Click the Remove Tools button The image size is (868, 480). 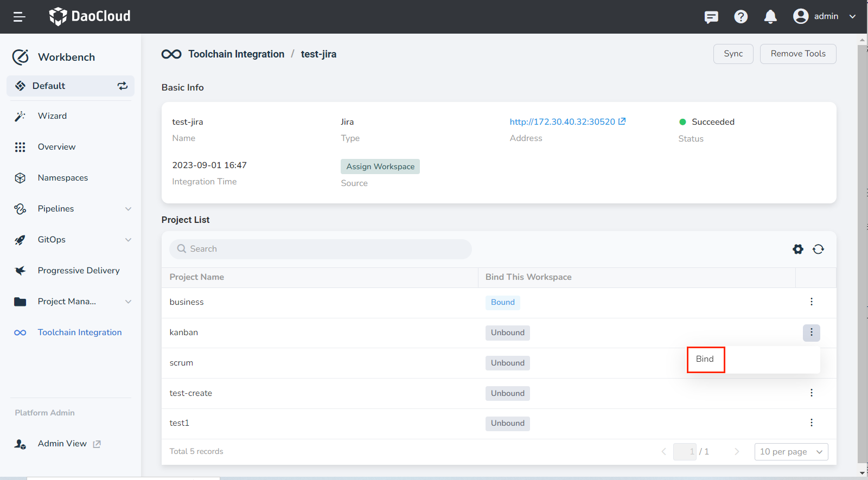[797, 54]
